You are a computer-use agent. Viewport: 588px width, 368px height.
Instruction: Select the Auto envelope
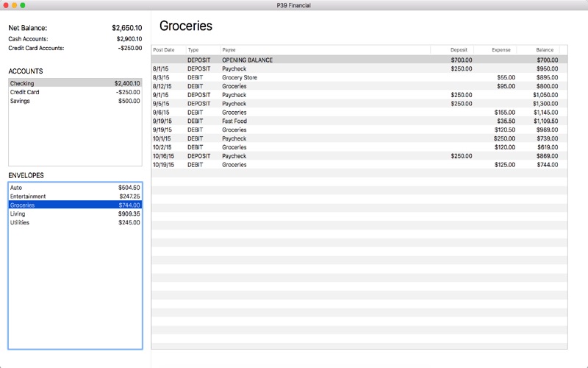point(73,188)
